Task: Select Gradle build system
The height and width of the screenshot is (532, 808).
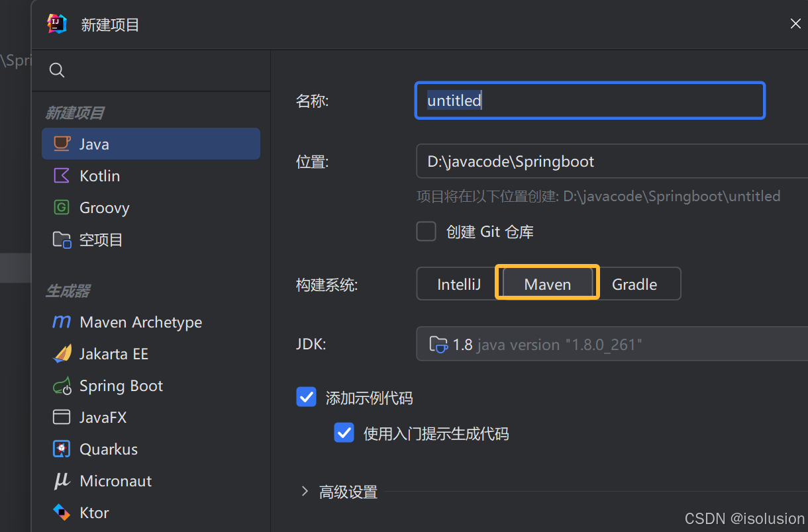Action: (634, 284)
